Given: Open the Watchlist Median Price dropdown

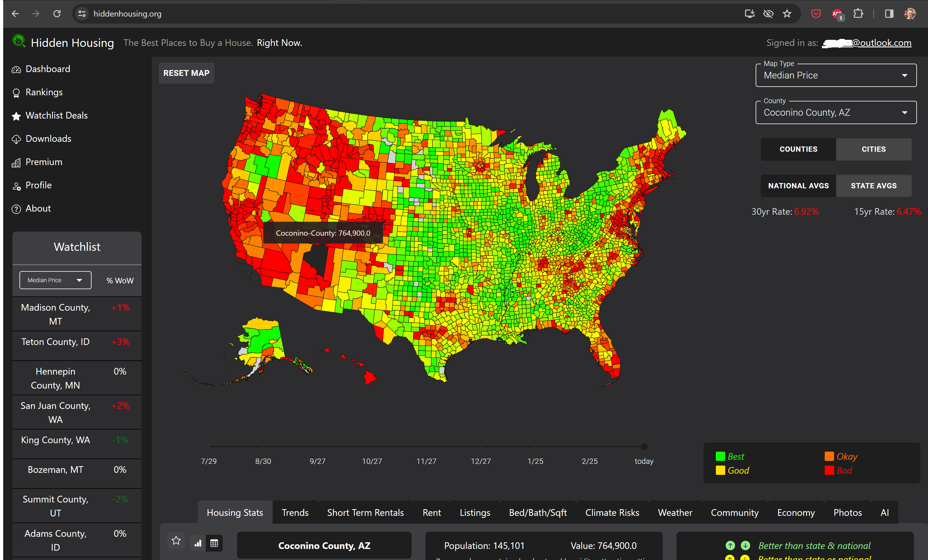Looking at the screenshot, I should (55, 280).
